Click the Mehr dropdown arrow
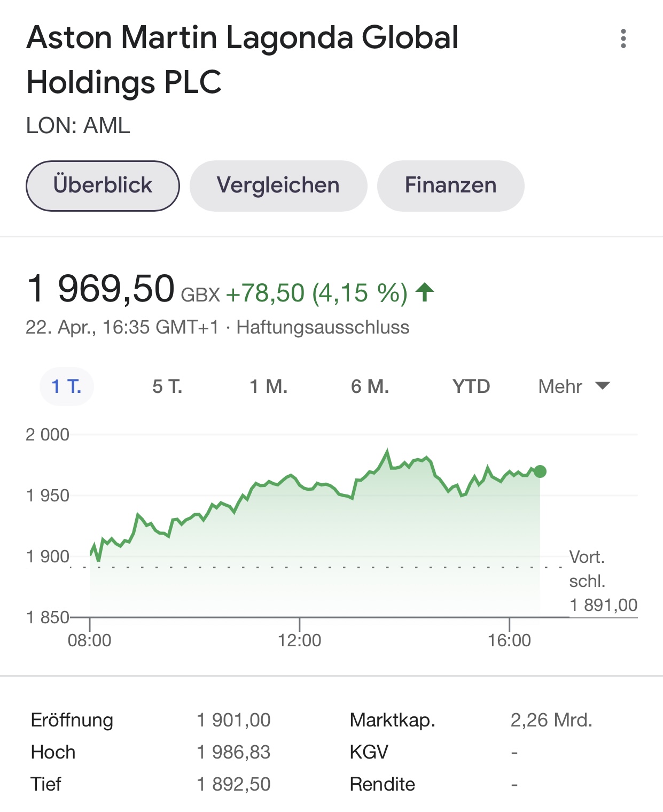Image resolution: width=663 pixels, height=812 pixels. (x=603, y=385)
